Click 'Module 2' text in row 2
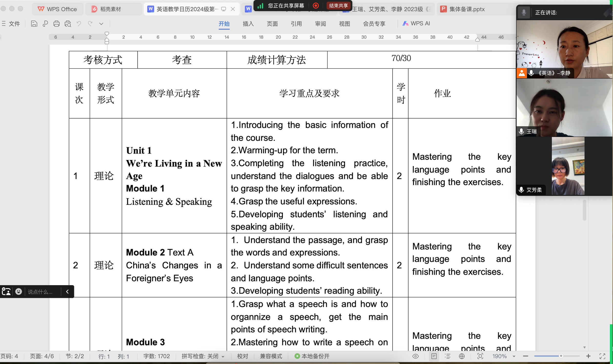 tap(145, 252)
